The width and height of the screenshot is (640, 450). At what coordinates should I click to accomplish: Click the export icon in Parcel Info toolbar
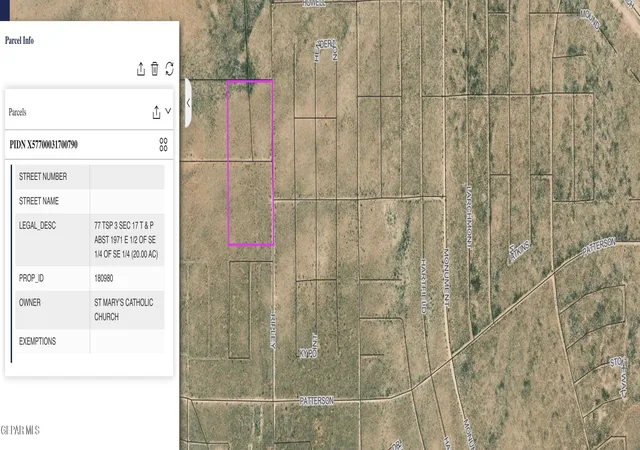pyautogui.click(x=141, y=69)
